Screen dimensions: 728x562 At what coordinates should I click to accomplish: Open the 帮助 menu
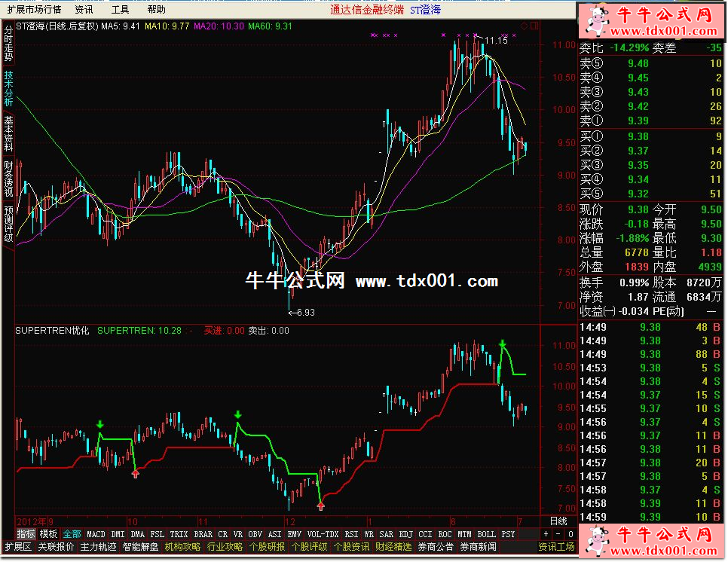click(x=157, y=9)
